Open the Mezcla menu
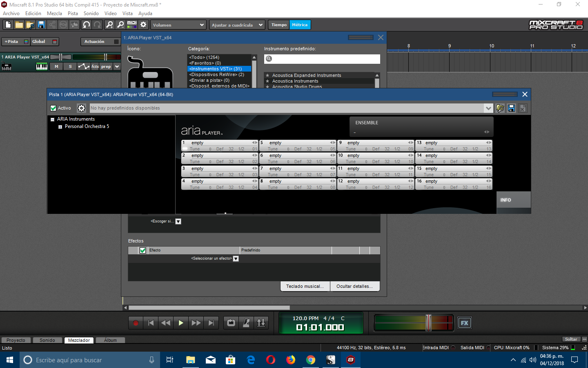Image resolution: width=588 pixels, height=368 pixels. point(54,13)
